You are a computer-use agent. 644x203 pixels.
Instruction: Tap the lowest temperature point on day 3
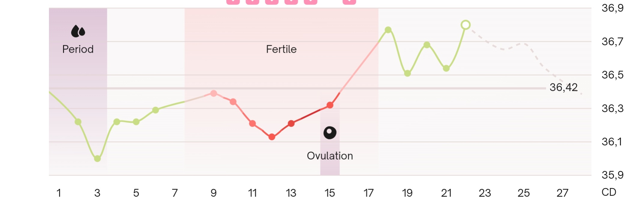coord(97,159)
